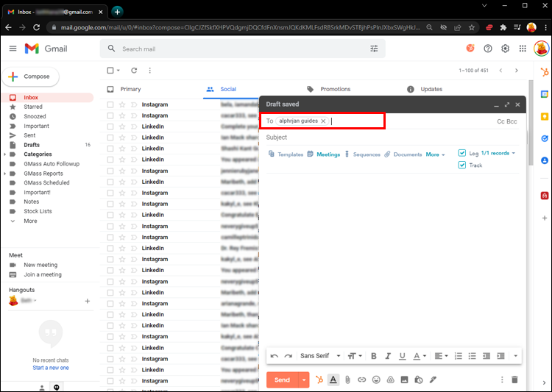Screen dimensions: 552x392
Task: Open HubSpot Templates
Action: point(286,154)
